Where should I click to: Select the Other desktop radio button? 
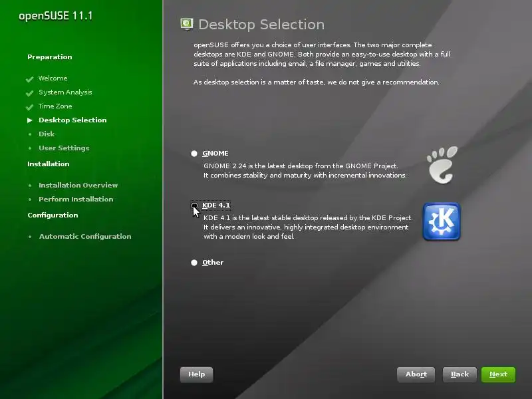coord(194,263)
